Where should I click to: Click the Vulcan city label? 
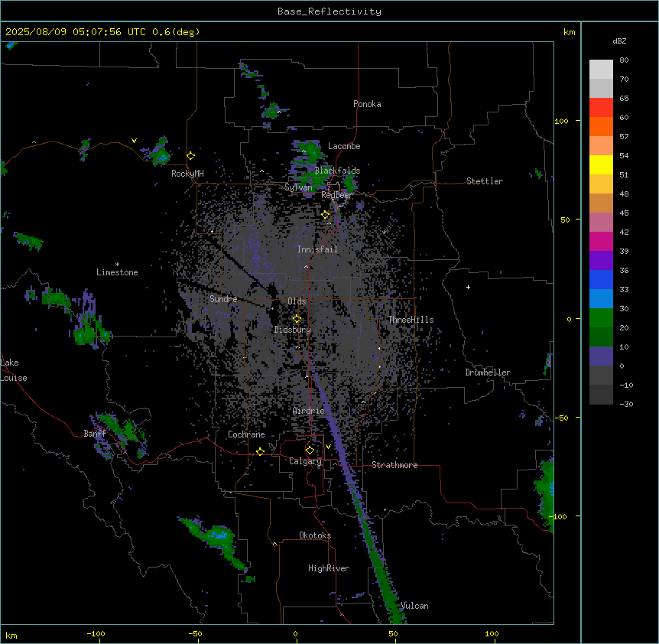point(414,606)
